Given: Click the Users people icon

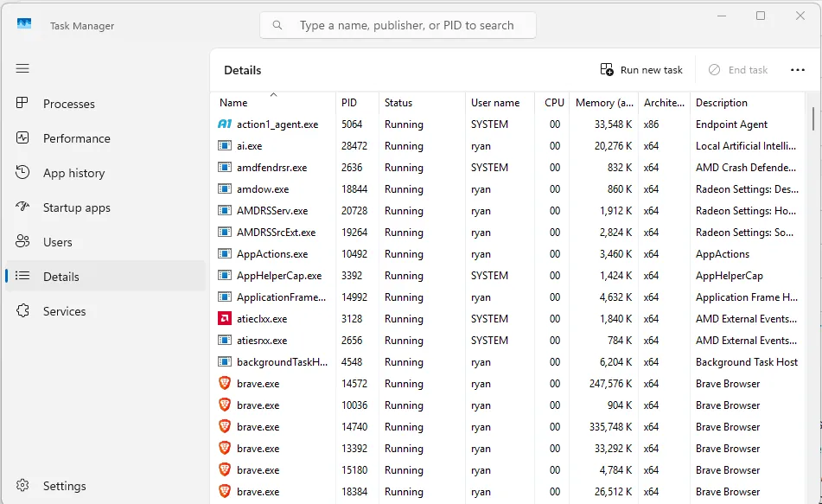Looking at the screenshot, I should (22, 241).
